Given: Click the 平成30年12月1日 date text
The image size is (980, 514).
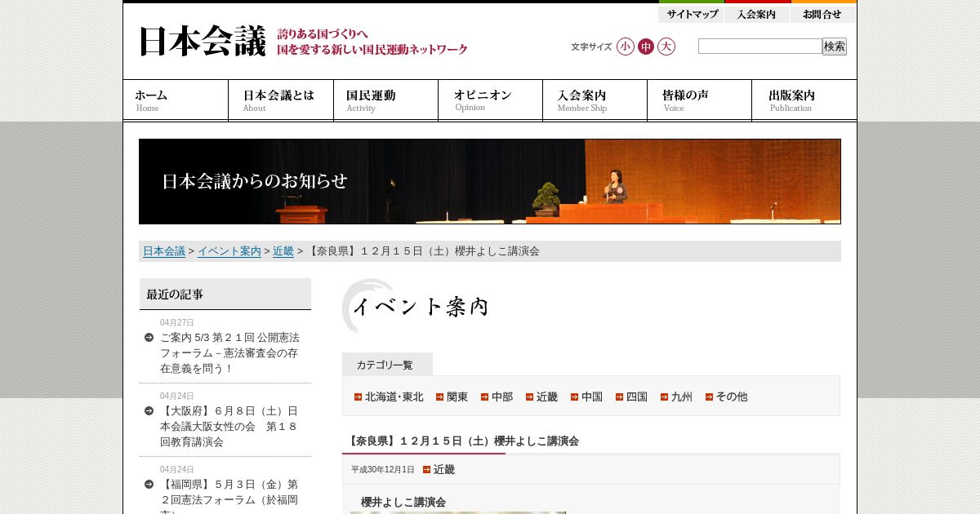Looking at the screenshot, I should pos(383,470).
